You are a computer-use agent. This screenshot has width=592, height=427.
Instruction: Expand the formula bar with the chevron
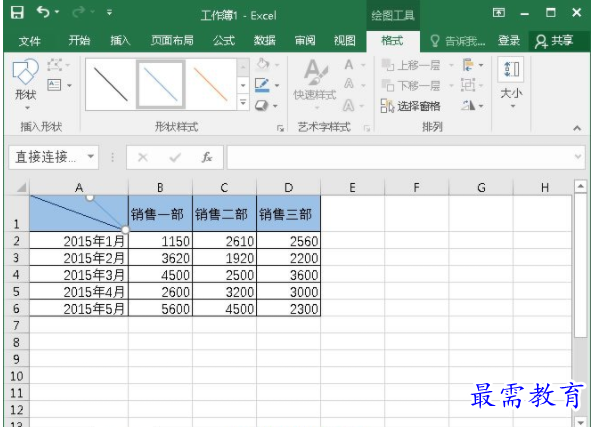point(578,156)
